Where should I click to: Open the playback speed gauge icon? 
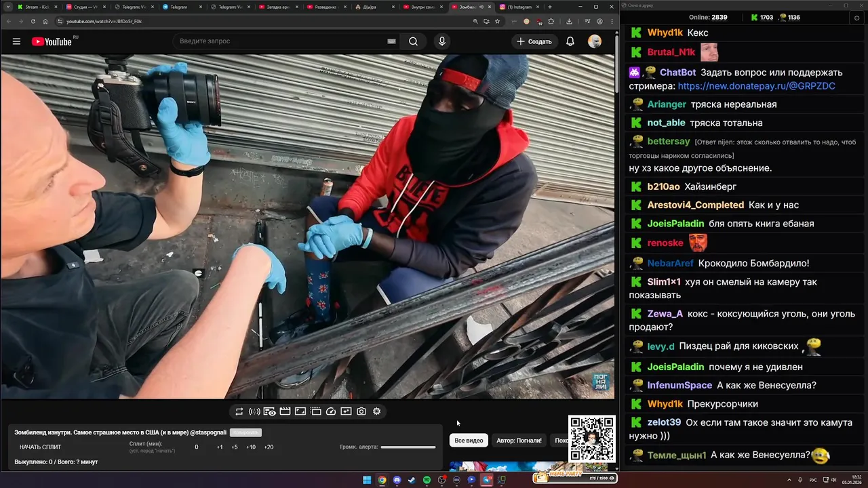(331, 411)
